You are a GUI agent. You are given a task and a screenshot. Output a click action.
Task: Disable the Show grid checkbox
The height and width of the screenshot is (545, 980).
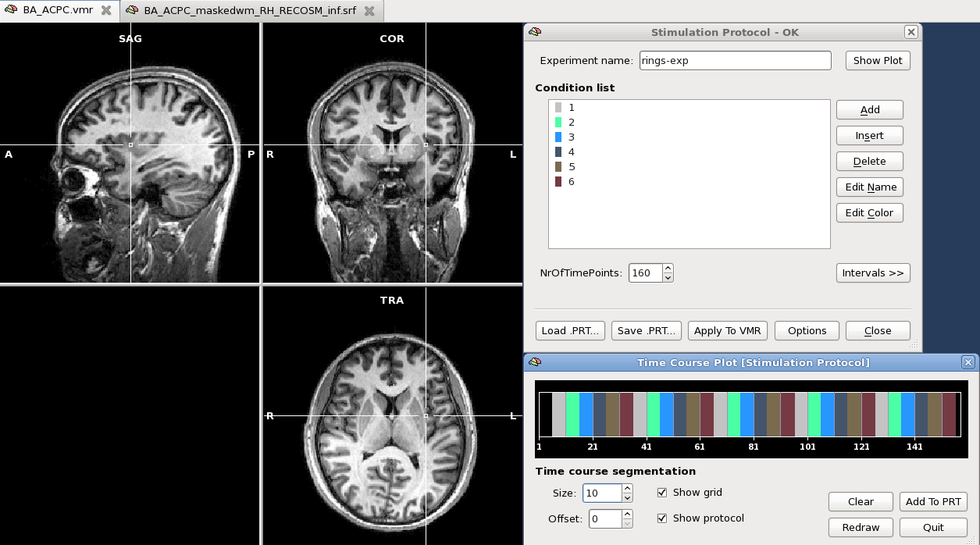[x=662, y=492]
